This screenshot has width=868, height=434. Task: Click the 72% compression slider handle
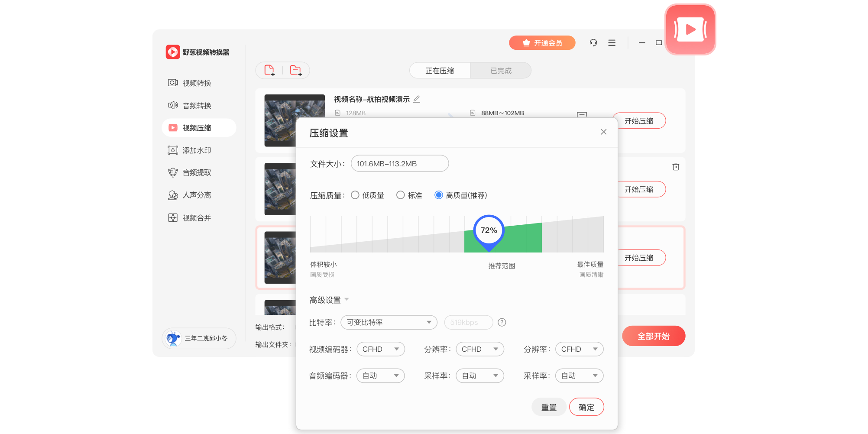489,231
